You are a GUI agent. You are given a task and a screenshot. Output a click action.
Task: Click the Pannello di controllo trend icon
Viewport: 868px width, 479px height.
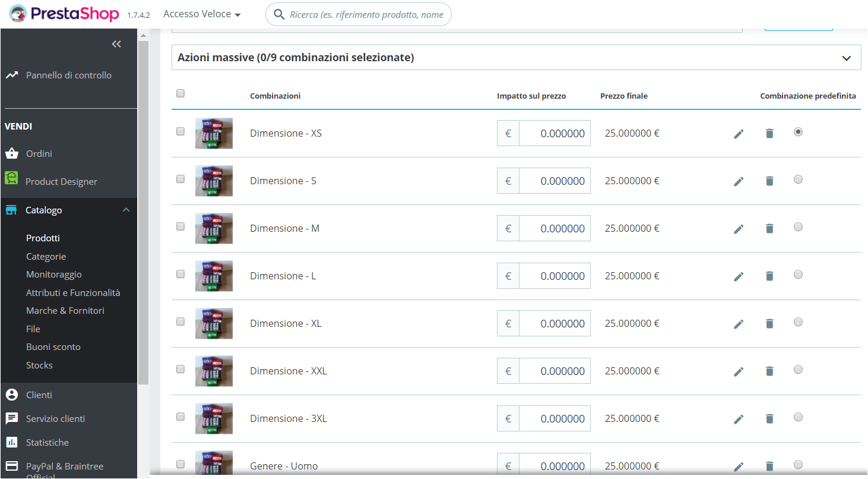11,75
